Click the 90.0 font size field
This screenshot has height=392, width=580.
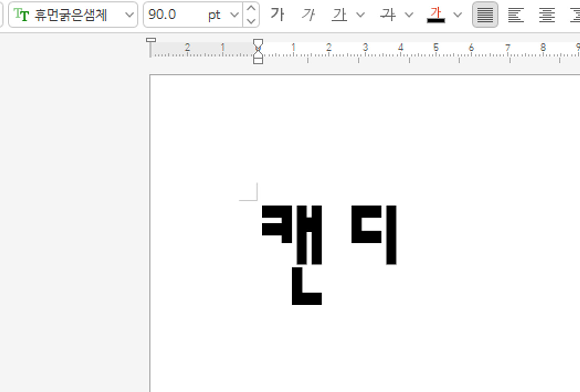coord(173,15)
